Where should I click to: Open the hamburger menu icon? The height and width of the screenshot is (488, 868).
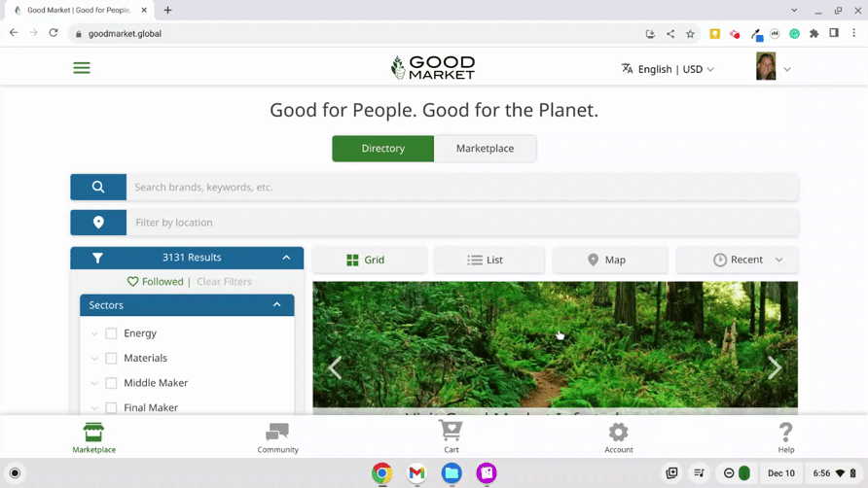click(82, 68)
